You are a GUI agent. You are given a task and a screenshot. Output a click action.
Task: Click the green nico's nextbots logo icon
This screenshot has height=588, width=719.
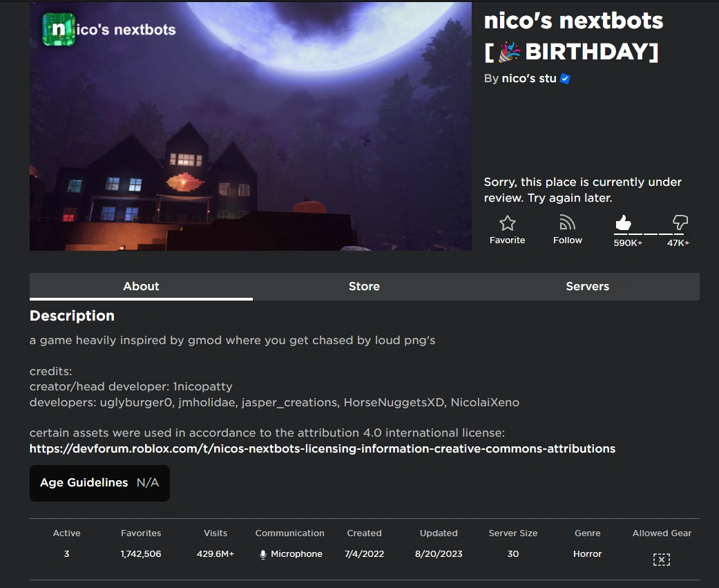59,29
